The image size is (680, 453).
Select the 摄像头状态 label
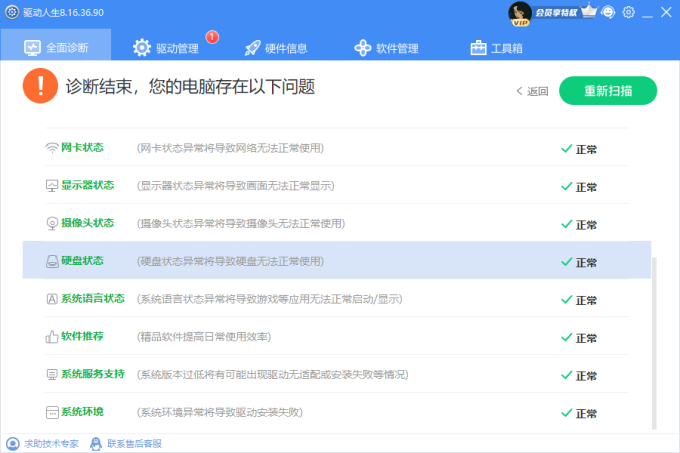tap(87, 223)
